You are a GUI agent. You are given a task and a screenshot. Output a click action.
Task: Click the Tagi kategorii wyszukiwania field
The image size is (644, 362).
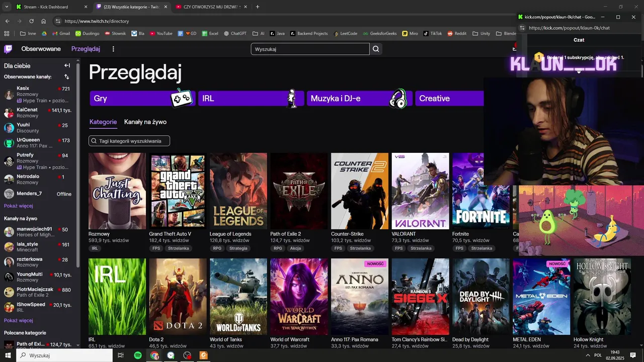pyautogui.click(x=129, y=141)
